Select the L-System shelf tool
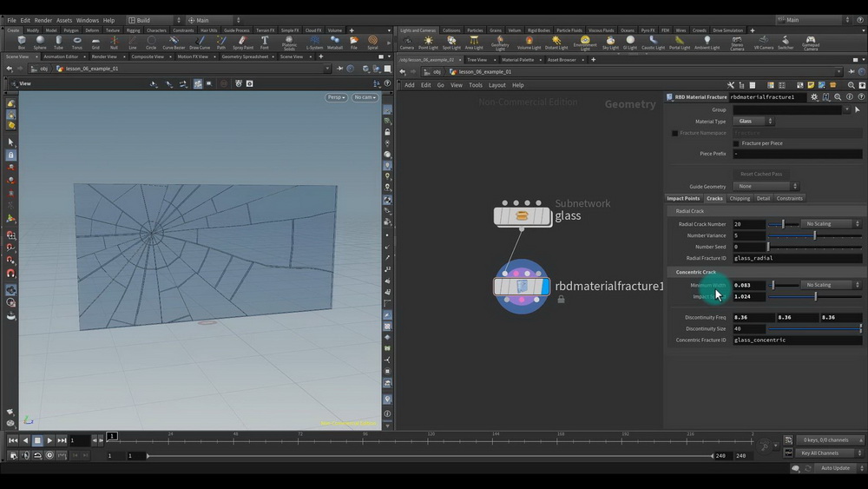This screenshot has height=489, width=868. pyautogui.click(x=314, y=43)
